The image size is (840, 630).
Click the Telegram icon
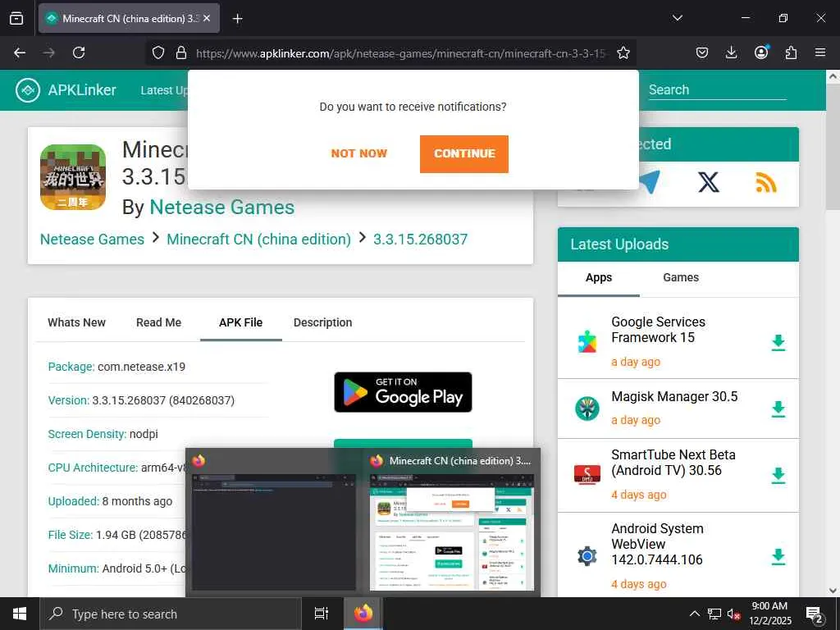(649, 182)
